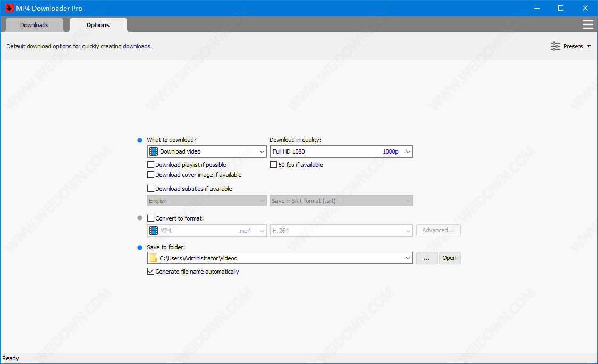The image size is (598, 364).
Task: Click the browse folder ... button
Action: 426,258
